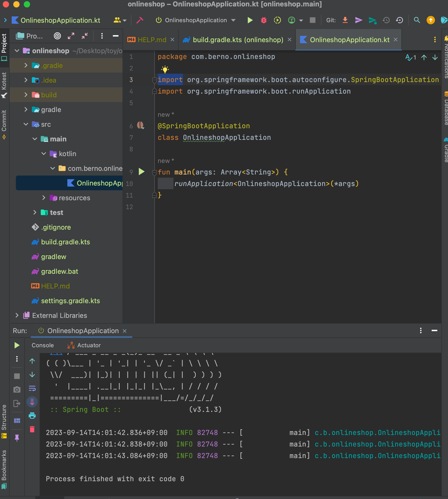This screenshot has width=448, height=499.
Task: Pin the Run tab
Action: click(x=17, y=438)
